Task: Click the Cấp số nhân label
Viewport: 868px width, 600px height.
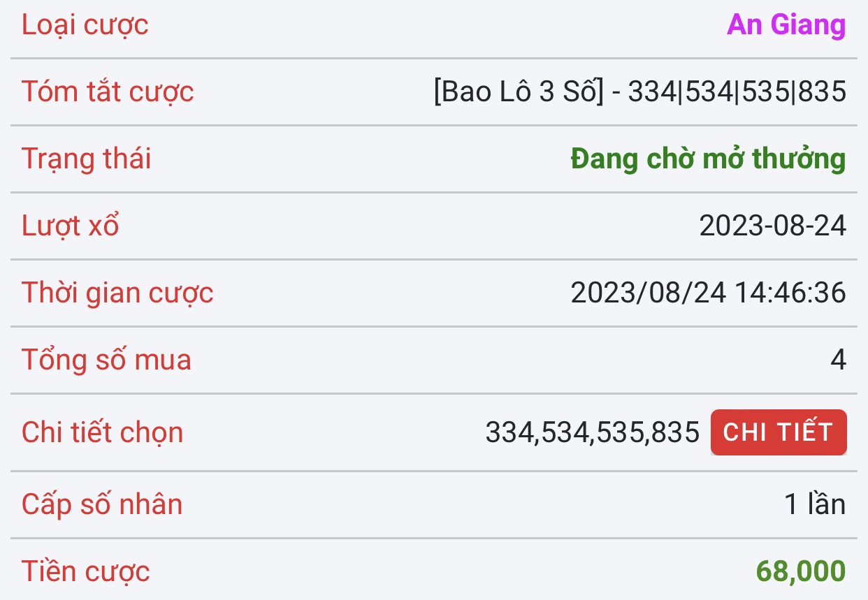Action: pyautogui.click(x=102, y=504)
